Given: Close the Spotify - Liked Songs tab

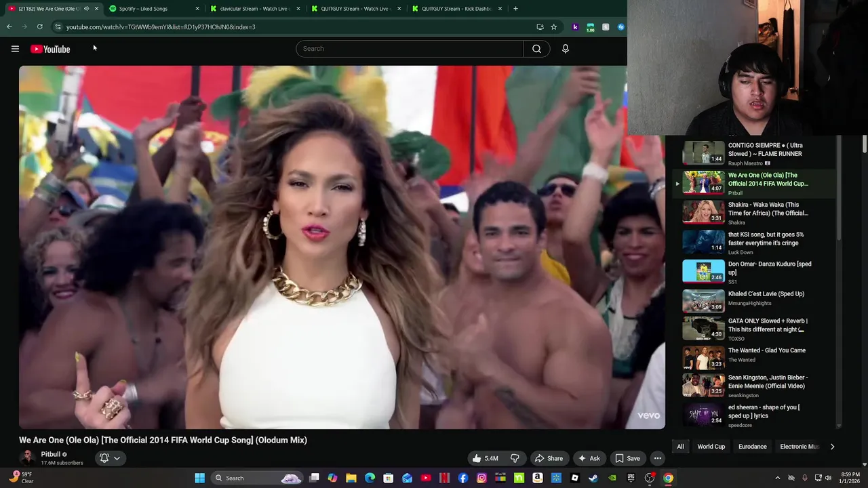Looking at the screenshot, I should 197,9.
